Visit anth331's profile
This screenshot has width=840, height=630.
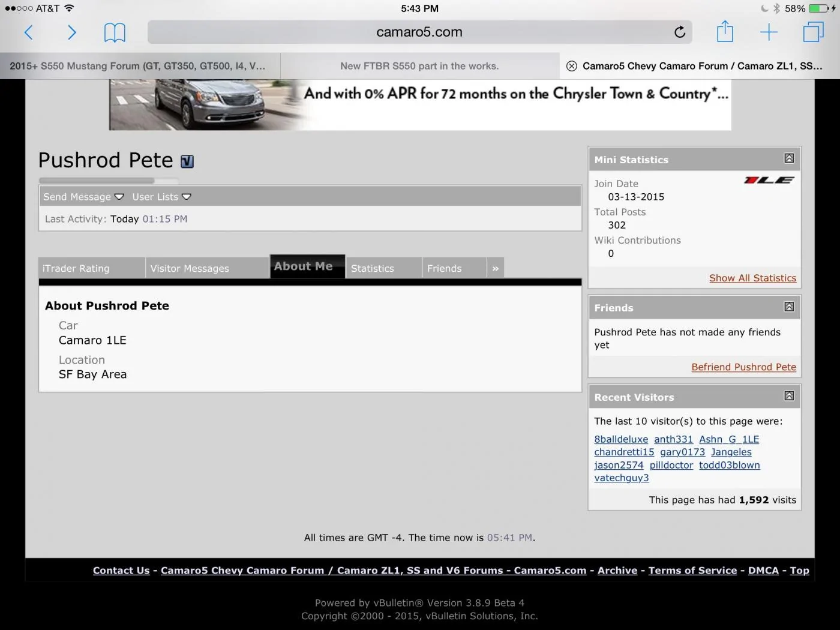tap(673, 439)
